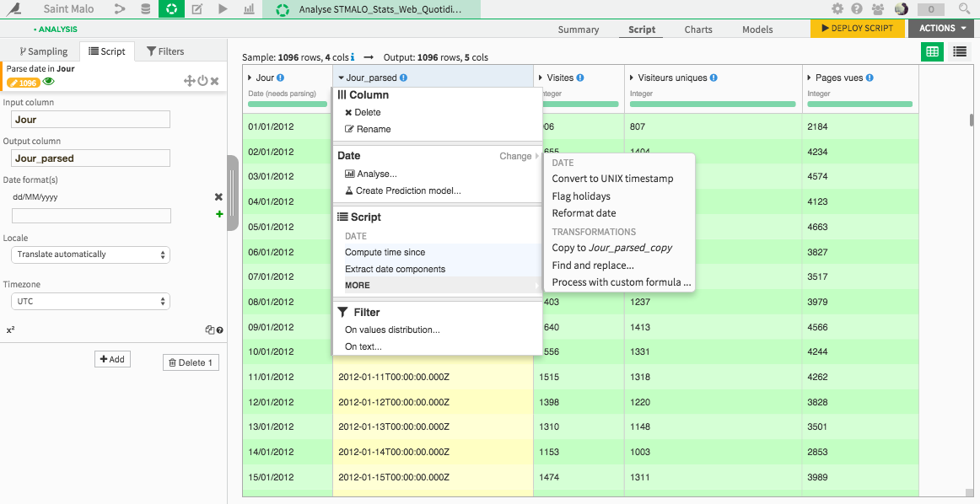980x504 pixels.
Task: Select the green table view toggle
Action: (932, 51)
